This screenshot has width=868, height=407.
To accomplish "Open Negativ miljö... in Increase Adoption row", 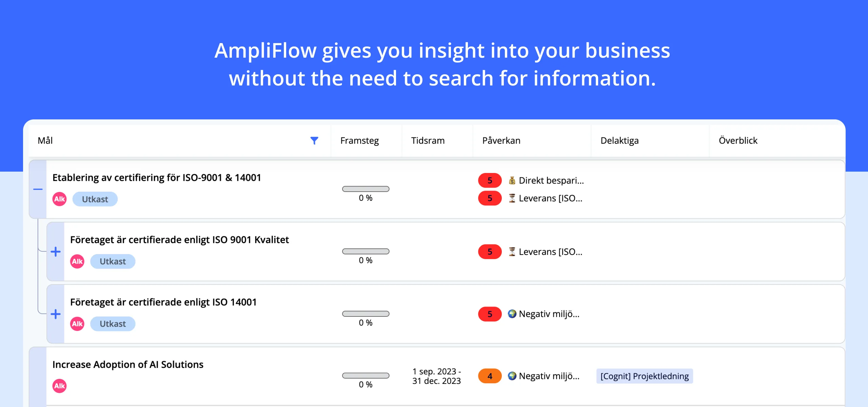I will coord(549,376).
